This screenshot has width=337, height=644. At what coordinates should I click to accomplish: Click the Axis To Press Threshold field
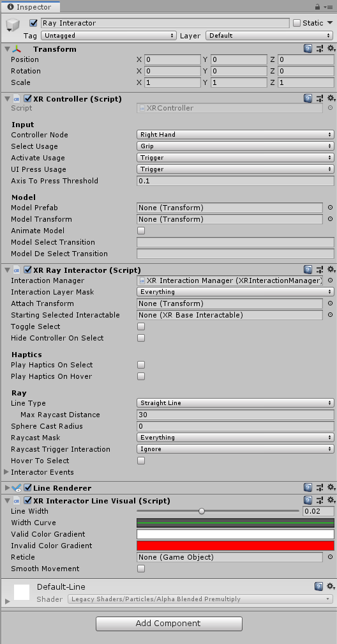[x=236, y=181]
